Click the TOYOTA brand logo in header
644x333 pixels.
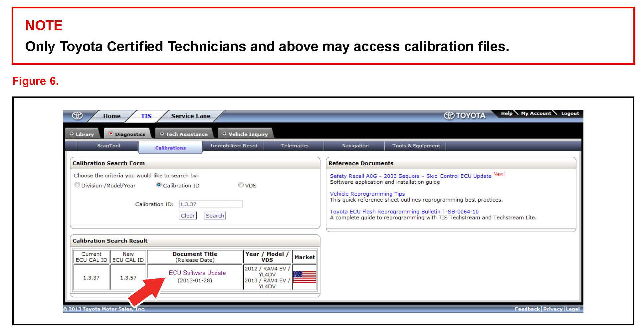coord(465,115)
